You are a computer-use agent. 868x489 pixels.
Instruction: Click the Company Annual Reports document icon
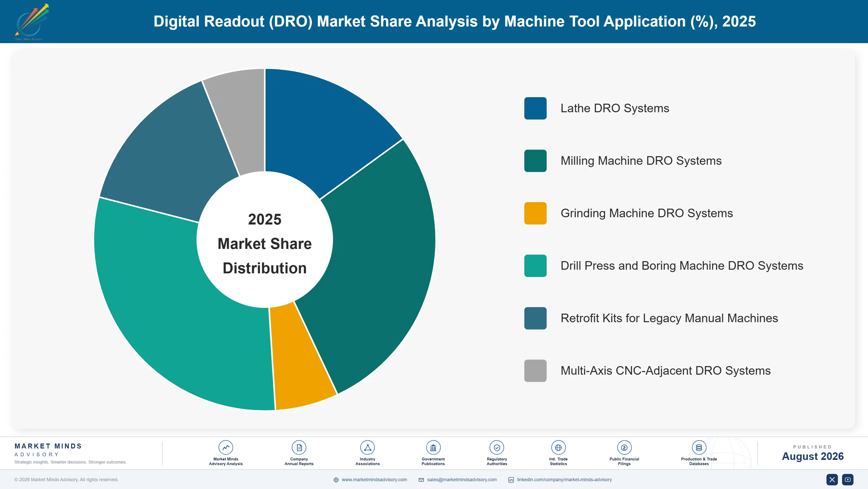point(299,447)
